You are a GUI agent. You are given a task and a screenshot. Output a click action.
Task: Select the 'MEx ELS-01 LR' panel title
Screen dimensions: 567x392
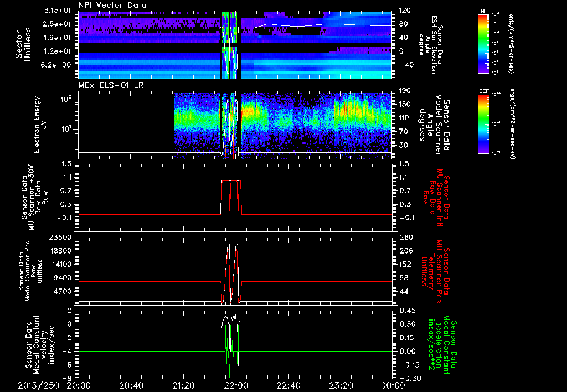tap(111, 86)
